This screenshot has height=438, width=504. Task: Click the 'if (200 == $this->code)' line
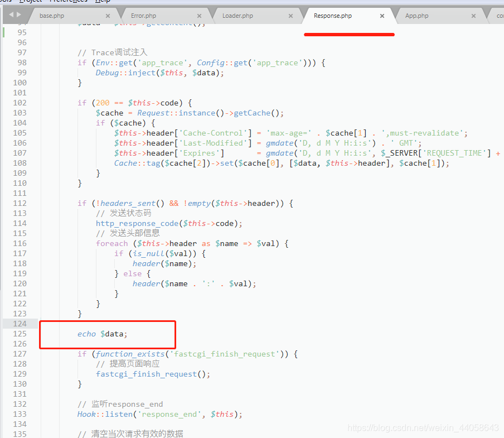(135, 103)
